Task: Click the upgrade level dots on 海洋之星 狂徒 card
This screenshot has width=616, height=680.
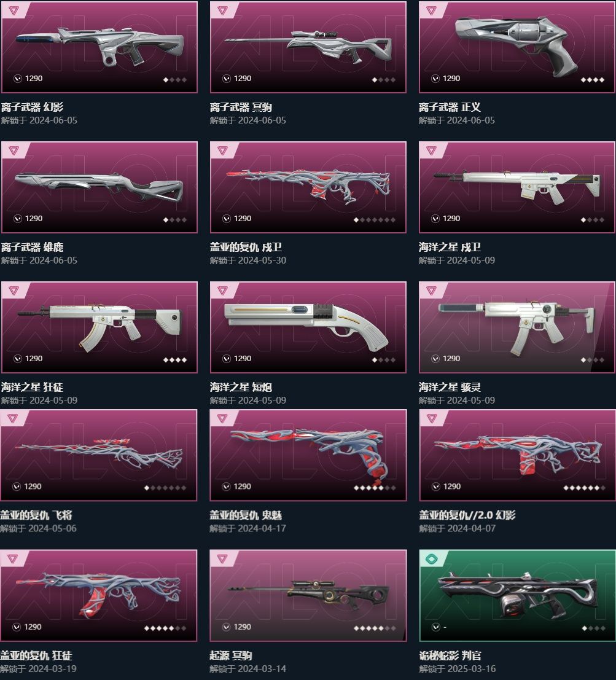Action: point(174,360)
